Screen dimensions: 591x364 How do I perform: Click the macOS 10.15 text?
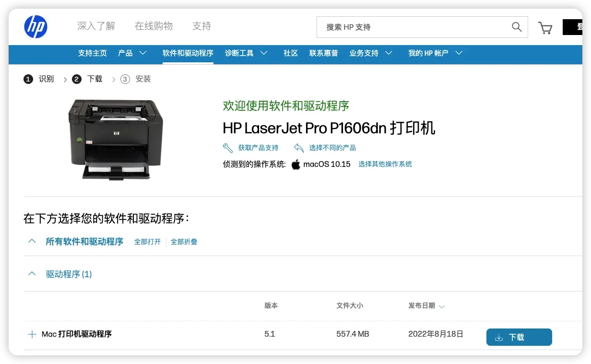tap(327, 164)
